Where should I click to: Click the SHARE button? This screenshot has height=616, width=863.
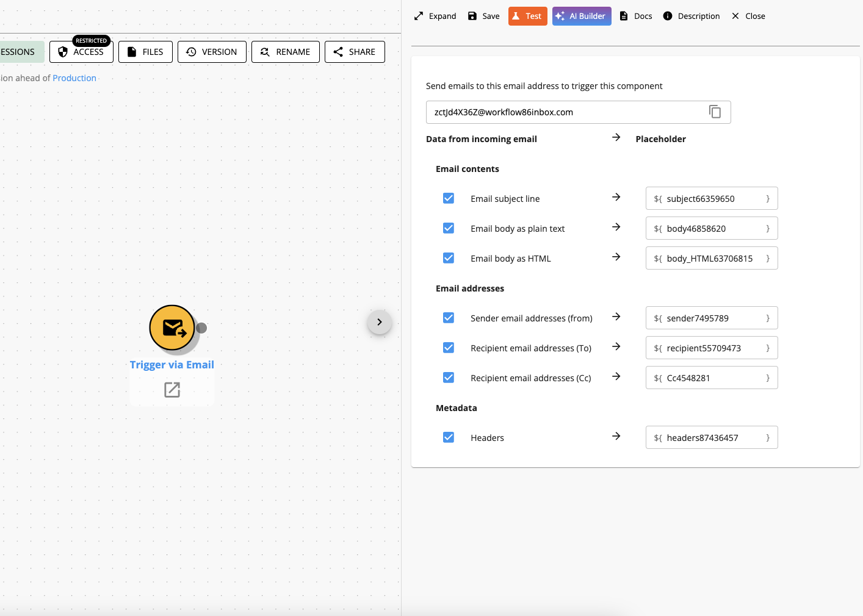pos(355,52)
